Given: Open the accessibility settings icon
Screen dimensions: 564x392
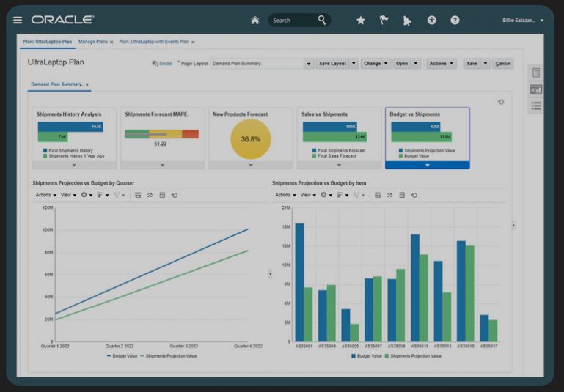Looking at the screenshot, I should click(431, 21).
